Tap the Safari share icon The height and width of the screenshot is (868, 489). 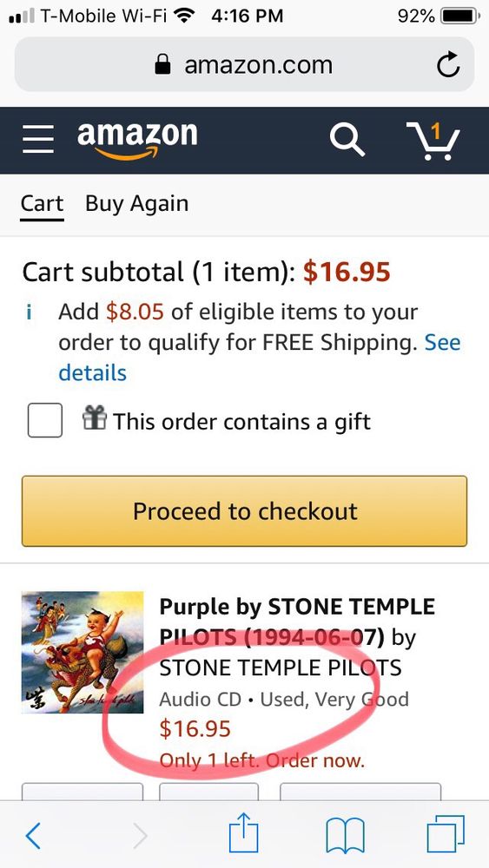pyautogui.click(x=244, y=834)
